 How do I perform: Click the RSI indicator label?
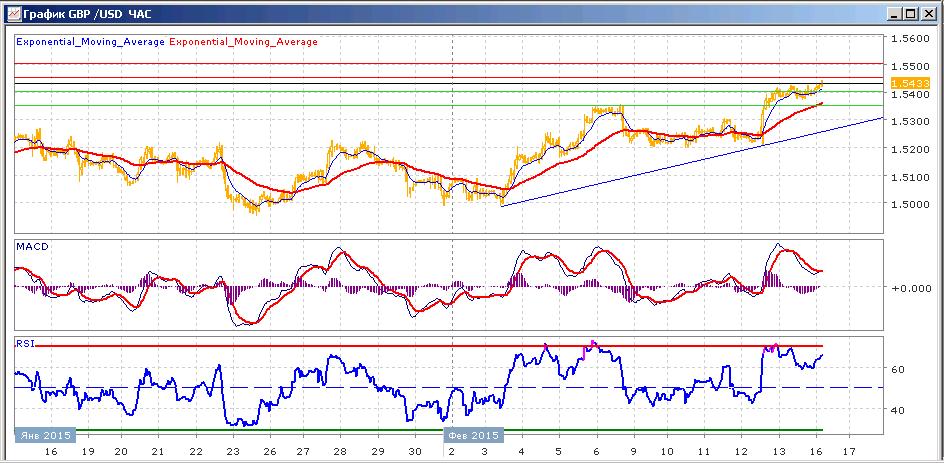(25, 344)
